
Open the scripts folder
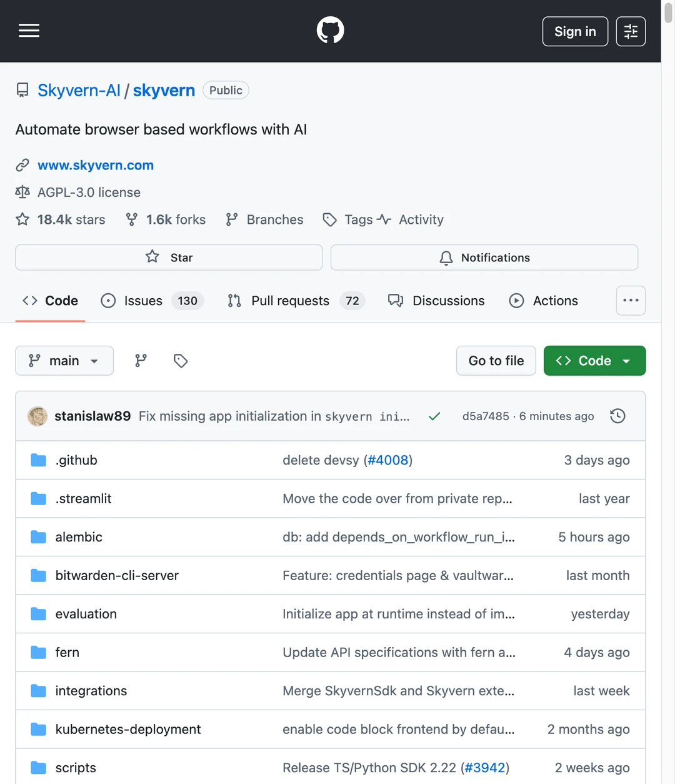[x=76, y=768]
